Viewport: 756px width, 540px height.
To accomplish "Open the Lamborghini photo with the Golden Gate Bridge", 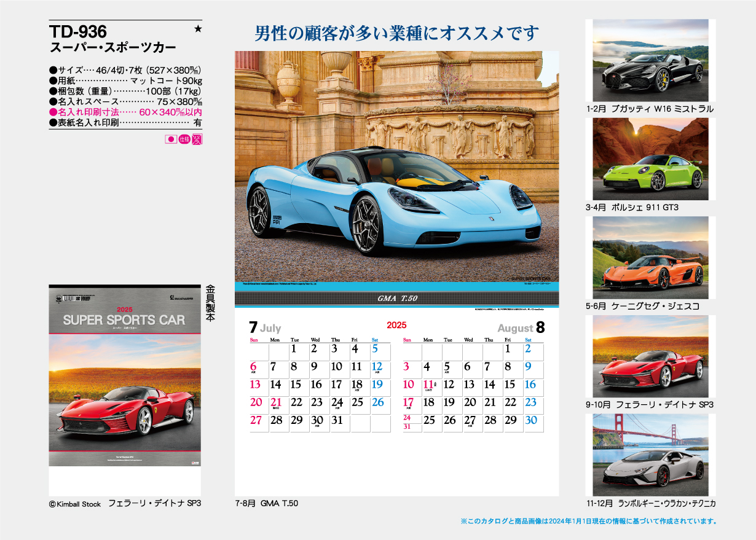I will click(650, 455).
